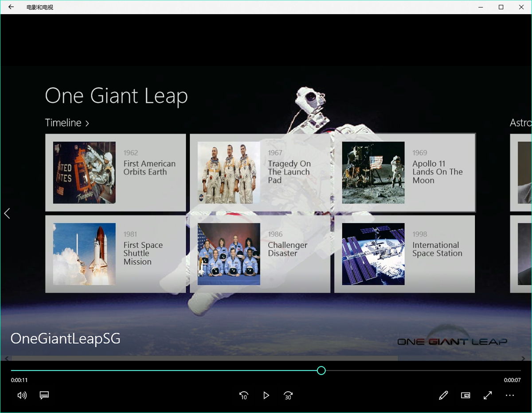Select the 1986 Challenger Disaster card
The height and width of the screenshot is (413, 532).
pos(260,254)
